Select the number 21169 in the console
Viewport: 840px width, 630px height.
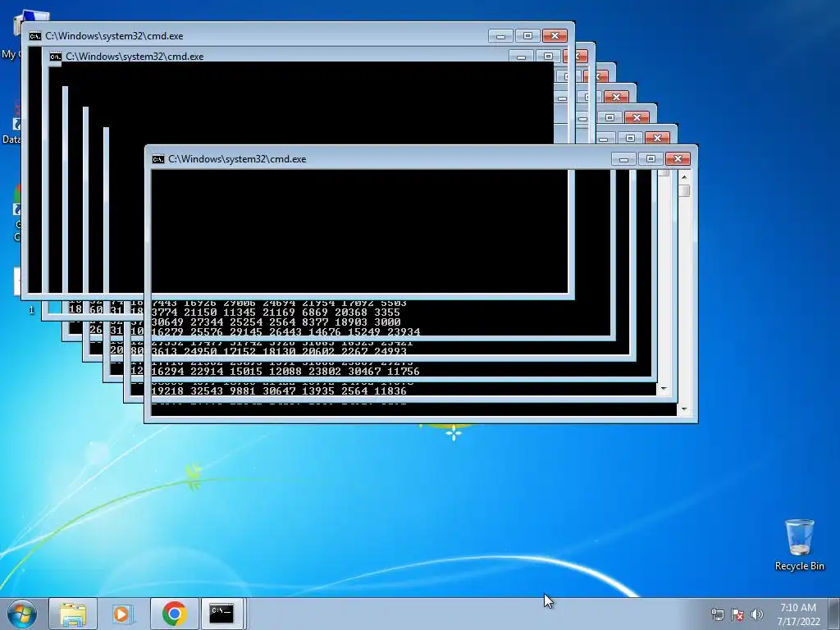click(x=279, y=313)
